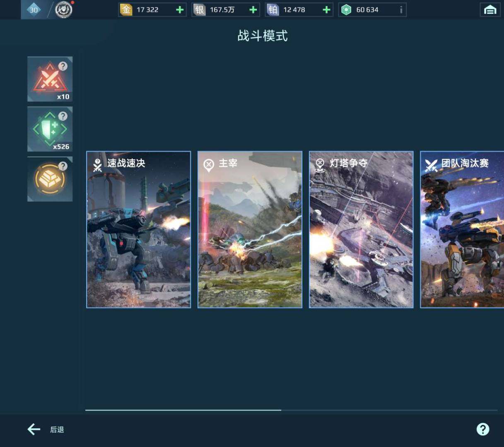This screenshot has width=504, height=447.
Task: Choose the 主宰 domination mode card
Action: click(250, 229)
